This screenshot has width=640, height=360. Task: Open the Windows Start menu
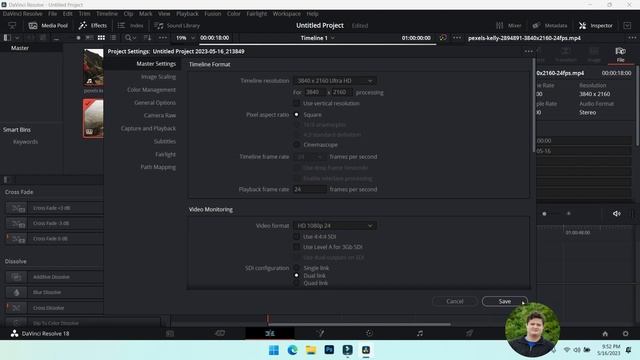[274, 350]
